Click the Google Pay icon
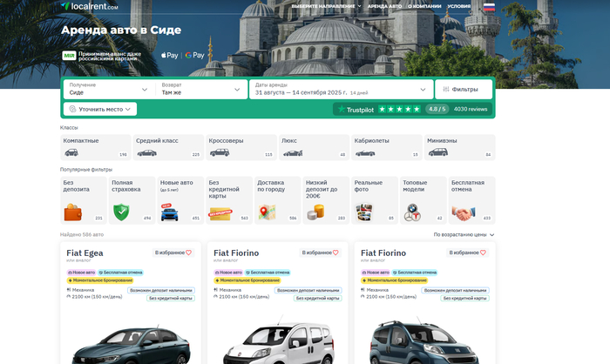This screenshot has height=364, width=610. coord(195,55)
